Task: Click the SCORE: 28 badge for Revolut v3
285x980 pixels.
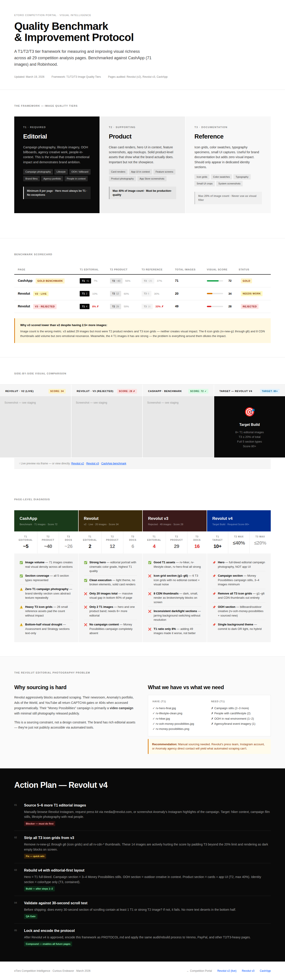Action: pyautogui.click(x=127, y=391)
